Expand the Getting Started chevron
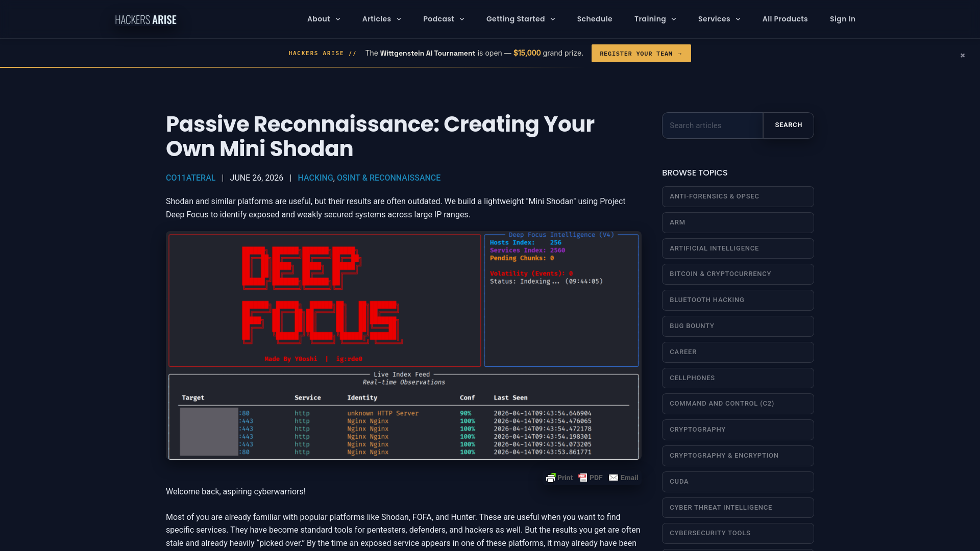Screen dimensions: 980x551 [x=553, y=19]
